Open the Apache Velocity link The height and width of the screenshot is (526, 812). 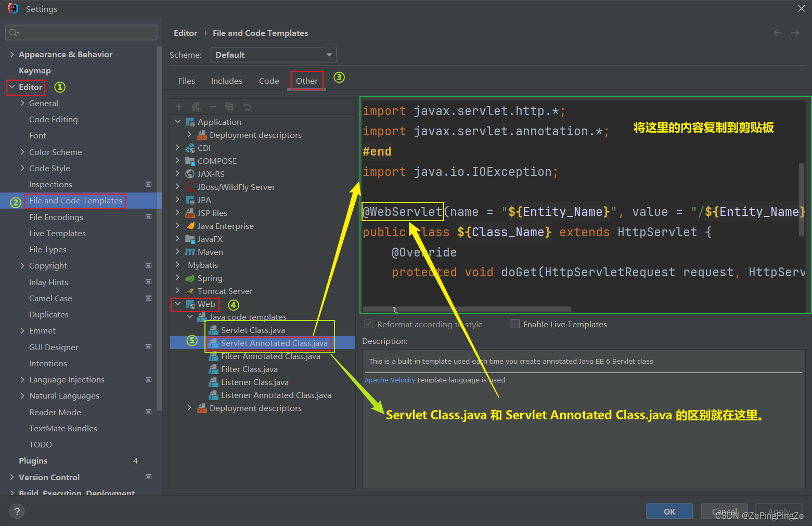point(390,380)
